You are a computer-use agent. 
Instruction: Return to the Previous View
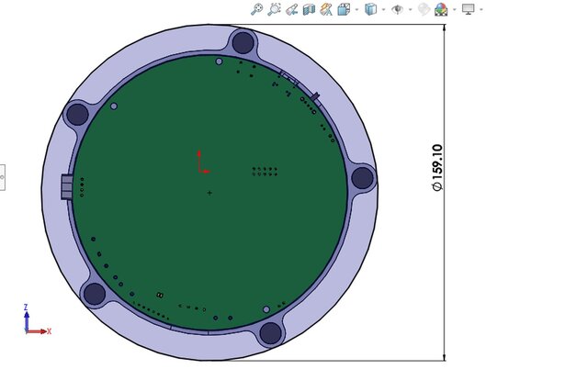291,9
